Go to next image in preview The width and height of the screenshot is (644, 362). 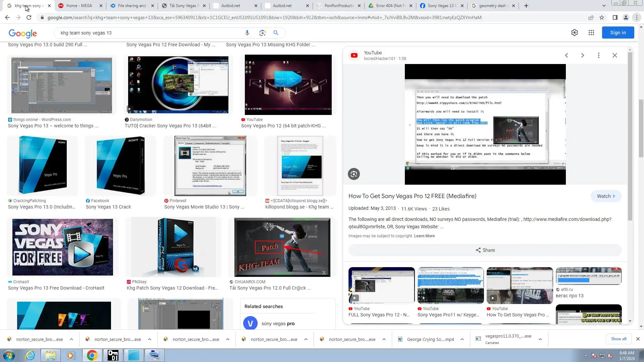tap(583, 55)
